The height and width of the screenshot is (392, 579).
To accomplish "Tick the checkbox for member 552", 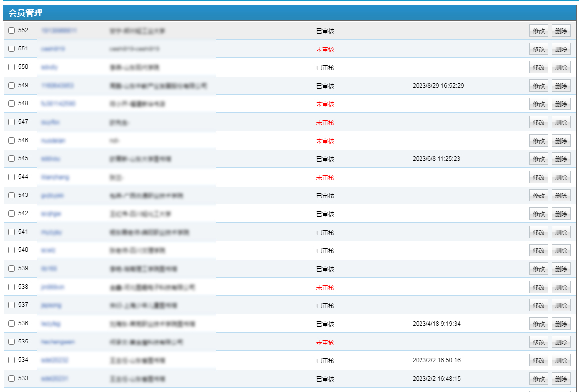I will coord(12,31).
